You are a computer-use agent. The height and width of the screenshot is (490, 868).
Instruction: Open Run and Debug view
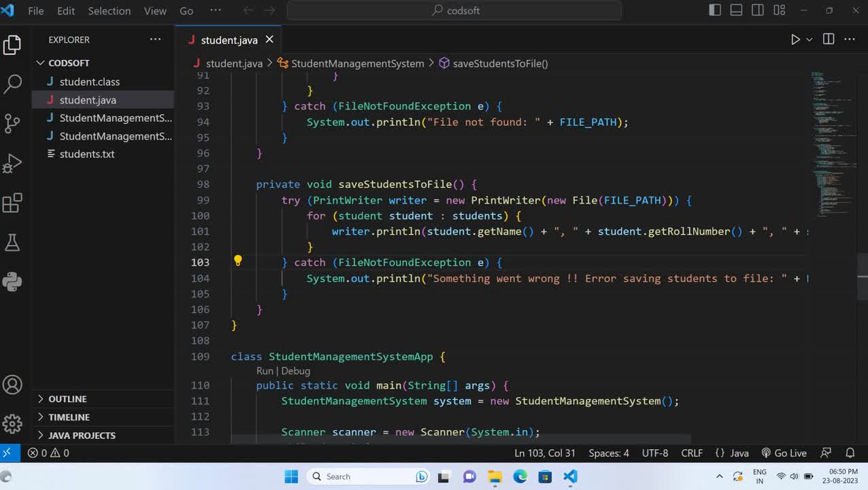click(12, 163)
